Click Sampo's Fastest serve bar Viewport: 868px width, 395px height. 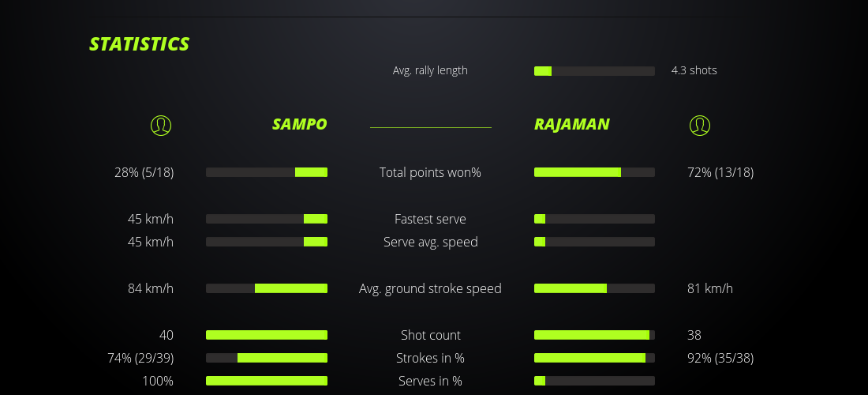click(267, 219)
